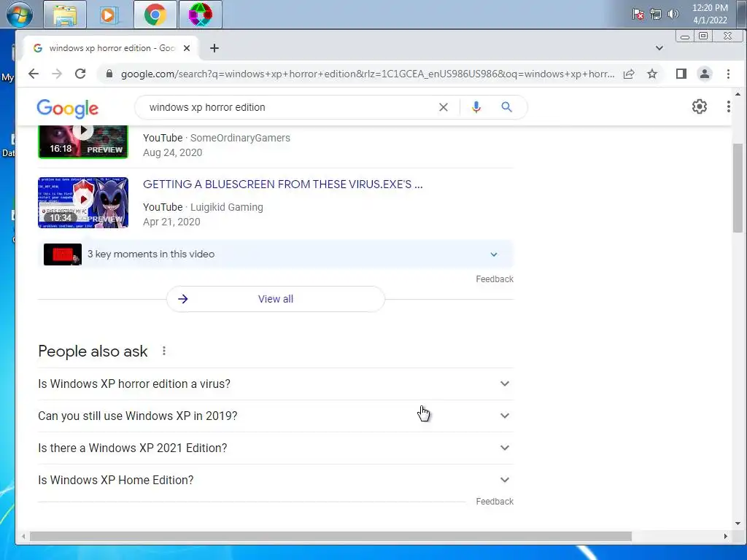Click the address bar URL
Screen dimensions: 747x560
click(368, 74)
